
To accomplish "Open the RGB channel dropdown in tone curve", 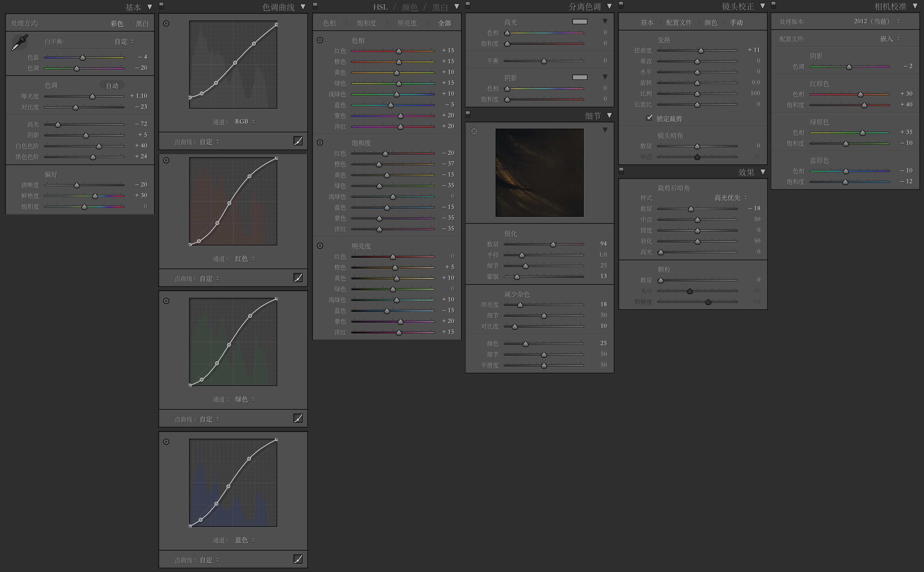I will [x=244, y=121].
